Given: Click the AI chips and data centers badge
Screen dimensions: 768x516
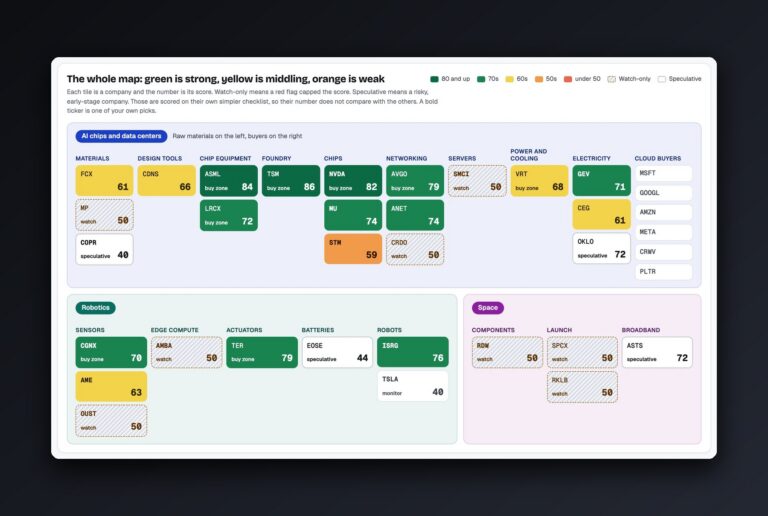Looking at the screenshot, I should pos(121,136).
